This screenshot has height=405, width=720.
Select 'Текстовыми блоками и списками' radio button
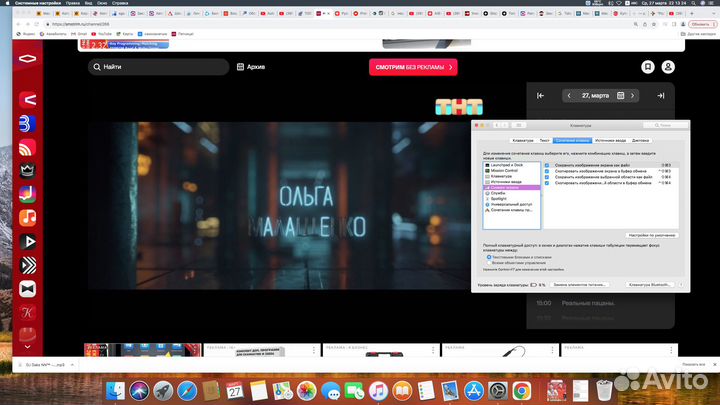tap(489, 257)
